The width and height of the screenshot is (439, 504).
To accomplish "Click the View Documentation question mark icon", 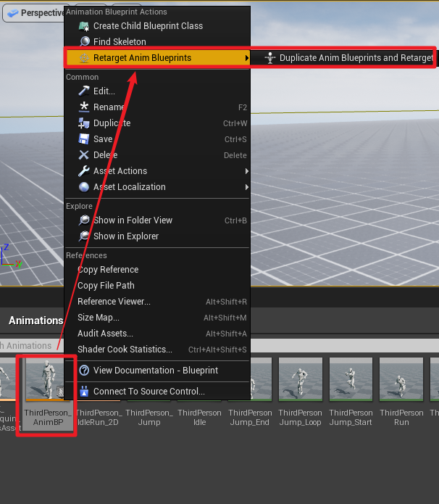I will [x=84, y=371].
